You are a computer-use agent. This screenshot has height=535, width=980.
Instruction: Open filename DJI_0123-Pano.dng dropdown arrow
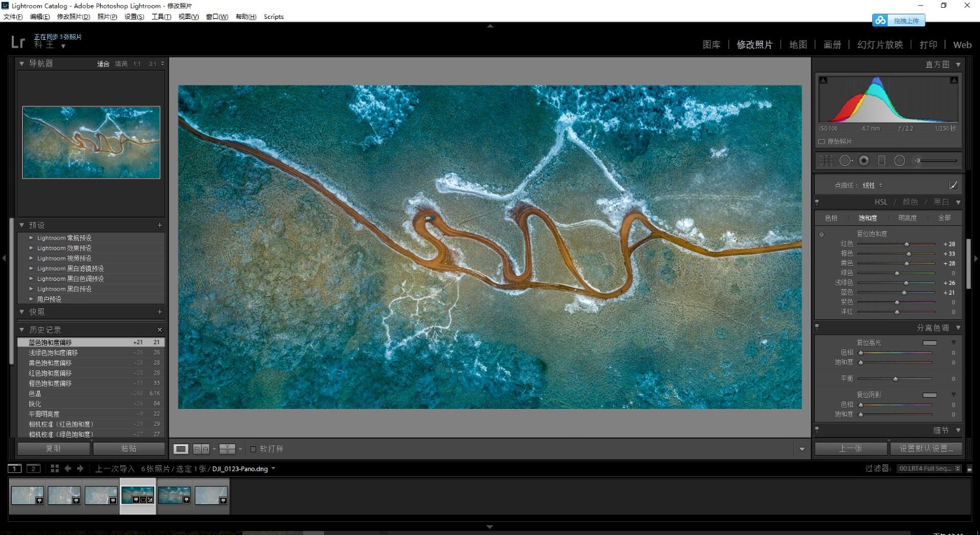tap(273, 468)
